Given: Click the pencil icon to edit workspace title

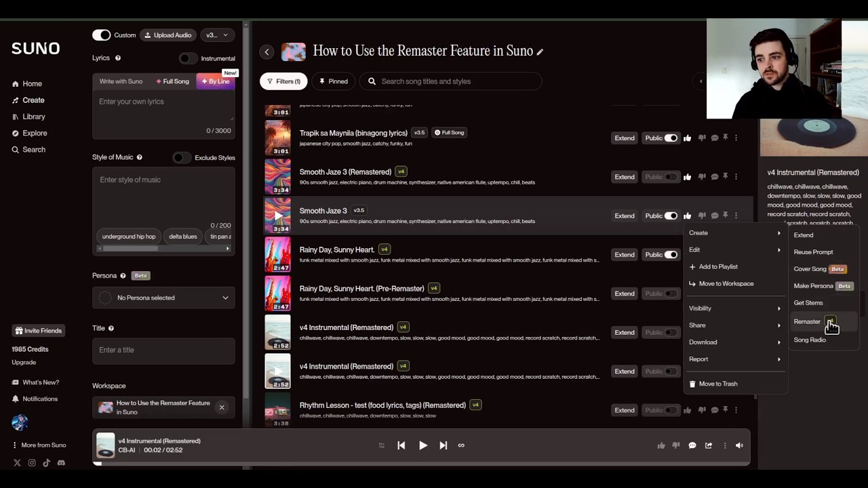Looking at the screenshot, I should click(540, 52).
